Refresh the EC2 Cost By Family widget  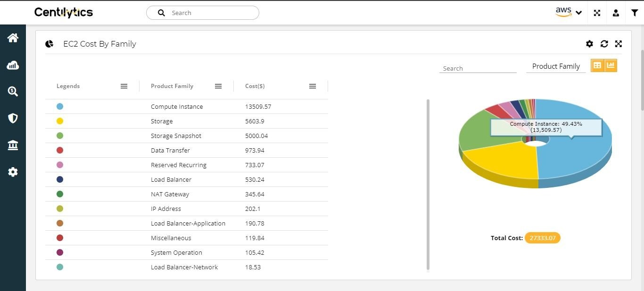coord(604,44)
